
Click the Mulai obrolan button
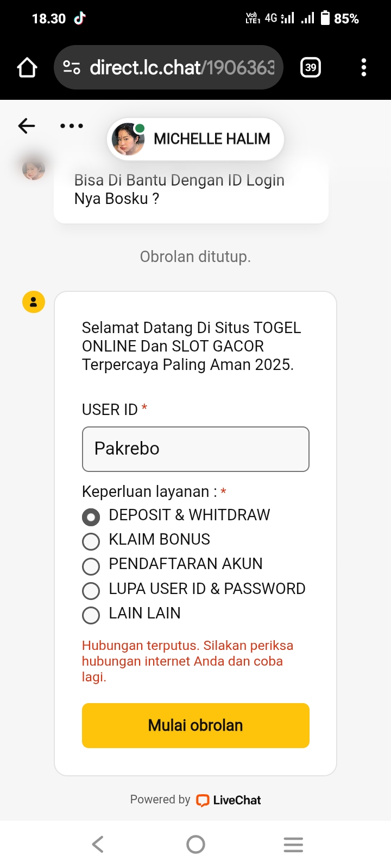pyautogui.click(x=195, y=725)
